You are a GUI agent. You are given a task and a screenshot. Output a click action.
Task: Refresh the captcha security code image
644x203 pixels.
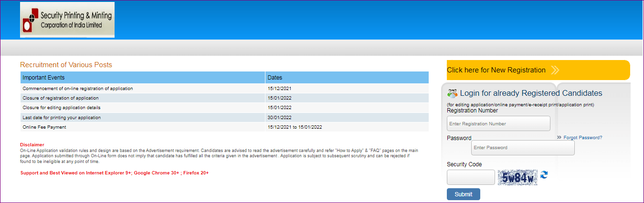tap(544, 175)
